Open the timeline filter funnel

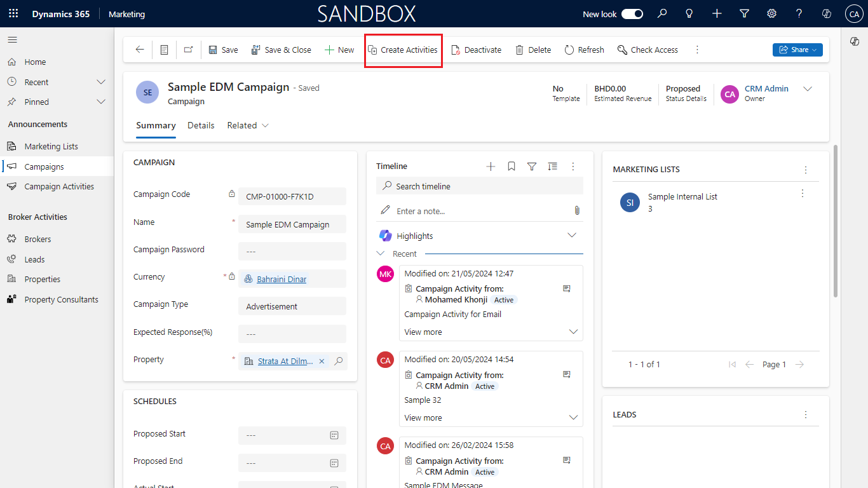[532, 166]
